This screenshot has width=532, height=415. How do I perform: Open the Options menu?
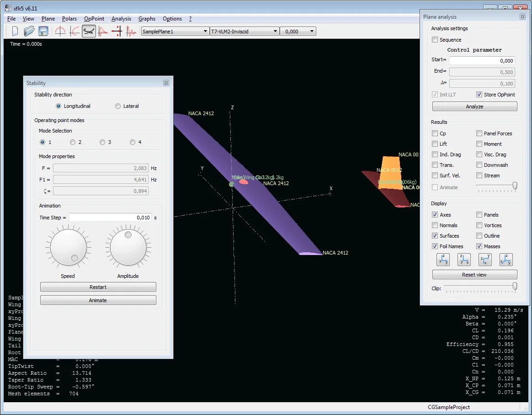[x=172, y=19]
